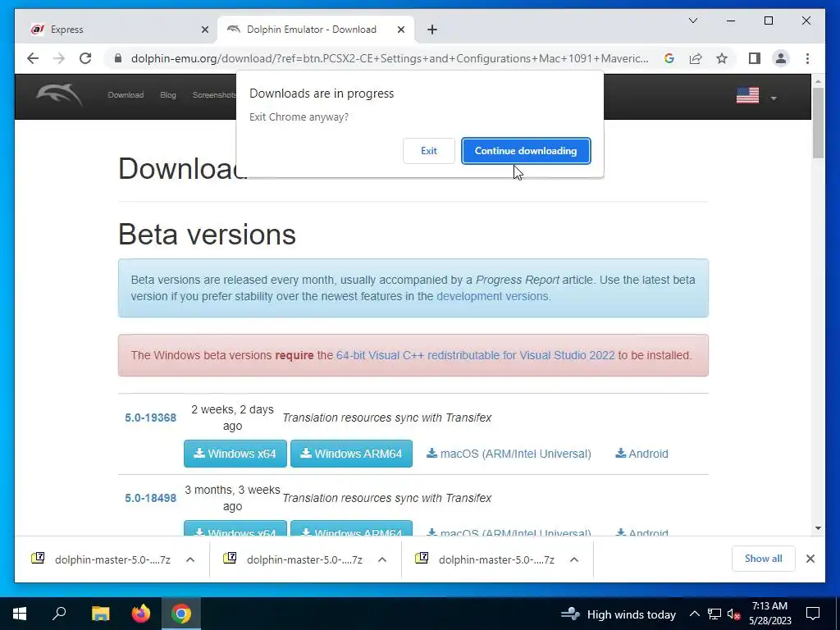840x630 pixels.
Task: Open the tab search dropdown chevron
Action: coord(692,21)
